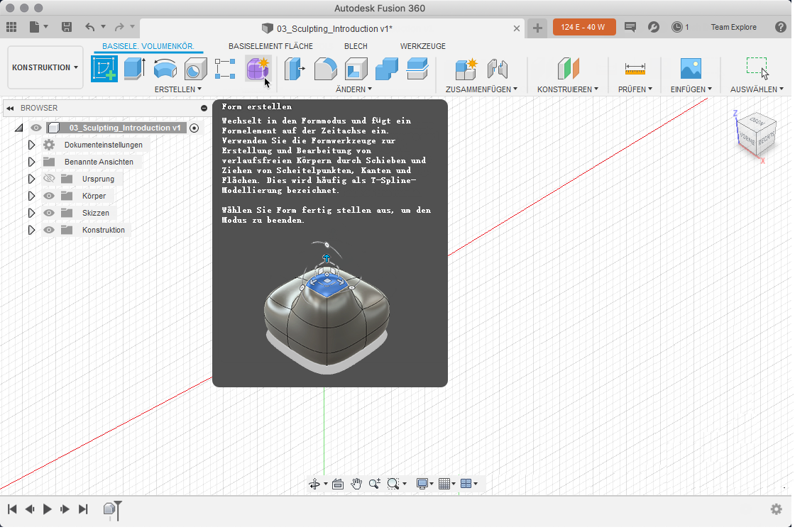
Task: Open the Team Explore account menu
Action: pyautogui.click(x=734, y=28)
